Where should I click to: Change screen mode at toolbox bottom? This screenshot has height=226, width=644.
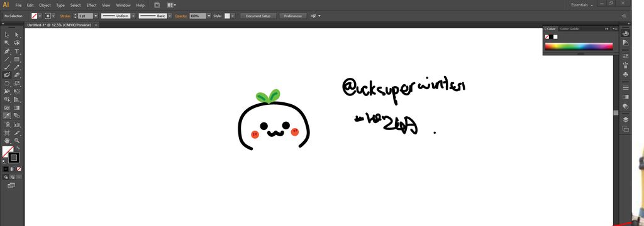pos(11,185)
